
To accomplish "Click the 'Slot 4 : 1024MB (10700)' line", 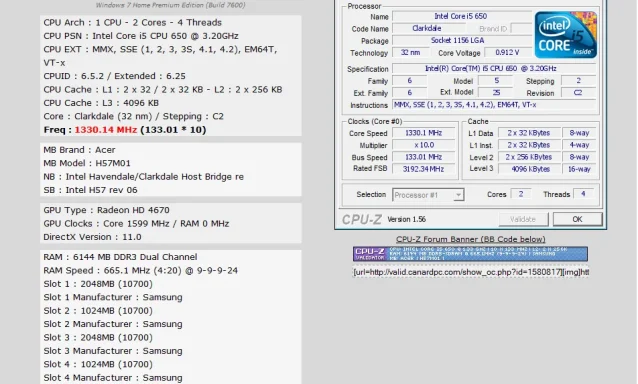I will (98, 364).
